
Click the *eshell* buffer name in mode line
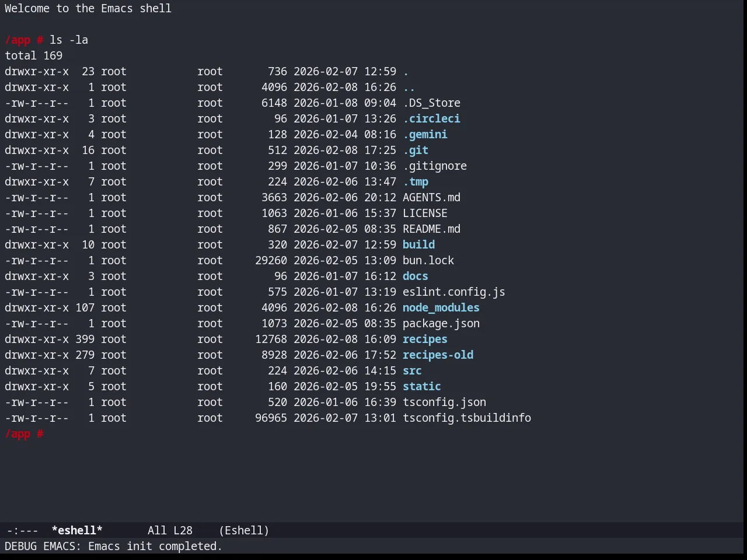pyautogui.click(x=77, y=530)
